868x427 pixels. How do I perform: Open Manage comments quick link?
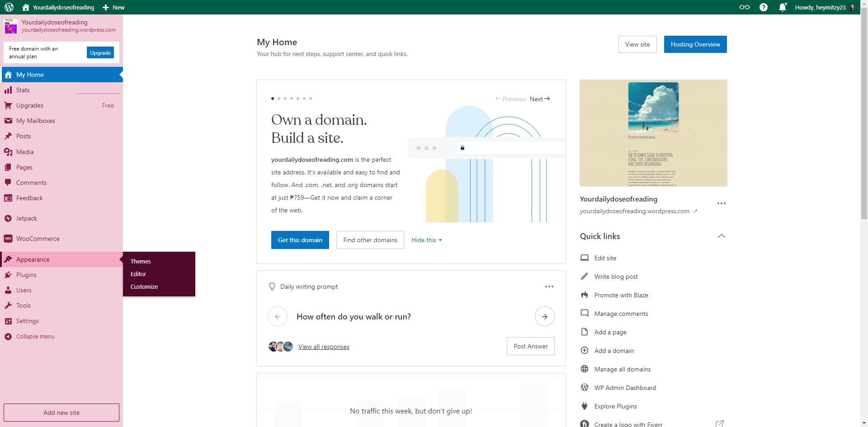tap(621, 314)
